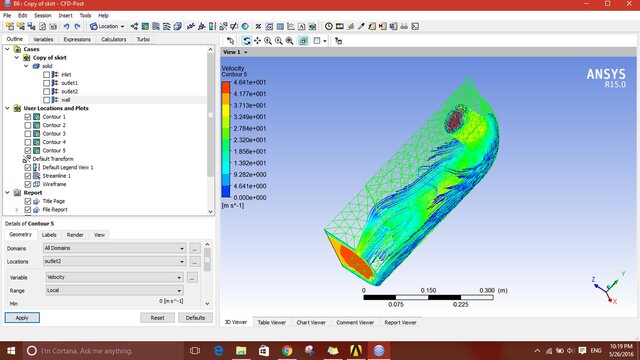
Task: Collapse the Report tree node
Action: pyautogui.click(x=7, y=193)
